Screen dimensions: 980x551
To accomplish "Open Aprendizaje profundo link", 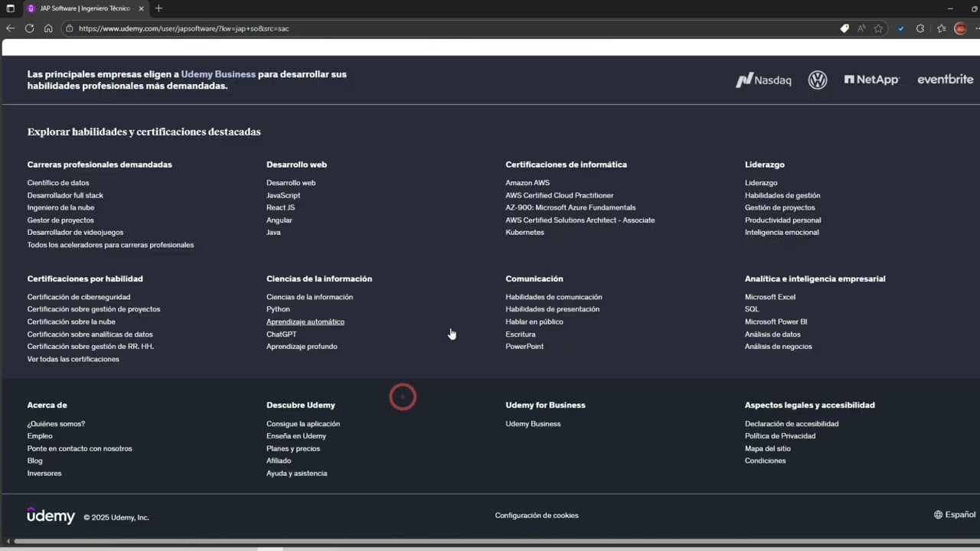I will click(302, 347).
